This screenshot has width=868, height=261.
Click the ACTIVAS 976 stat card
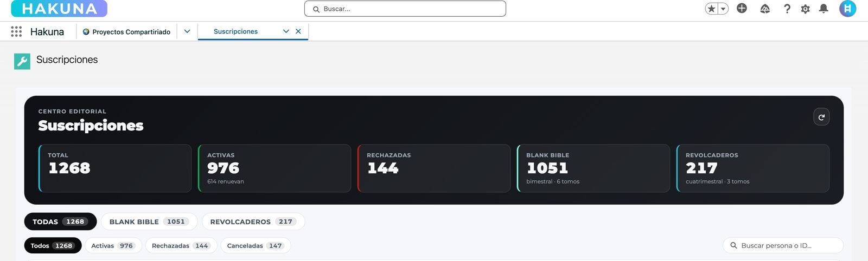(x=275, y=168)
